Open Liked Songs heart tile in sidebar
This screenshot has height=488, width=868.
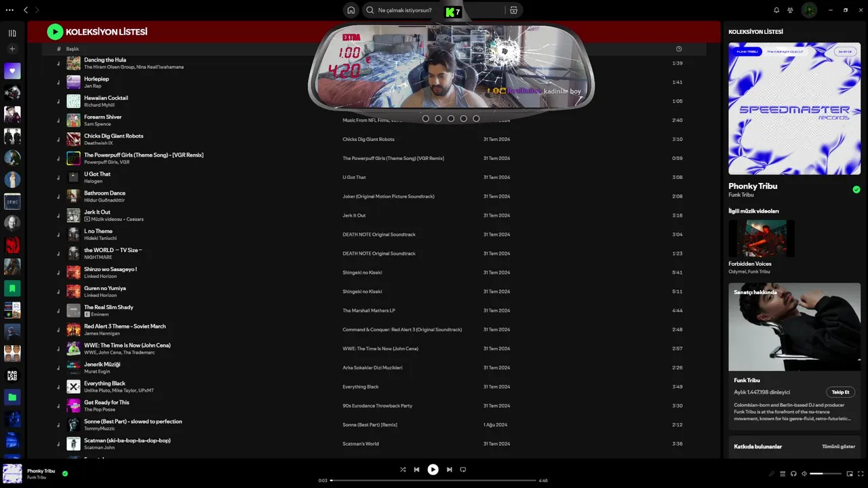[12, 71]
